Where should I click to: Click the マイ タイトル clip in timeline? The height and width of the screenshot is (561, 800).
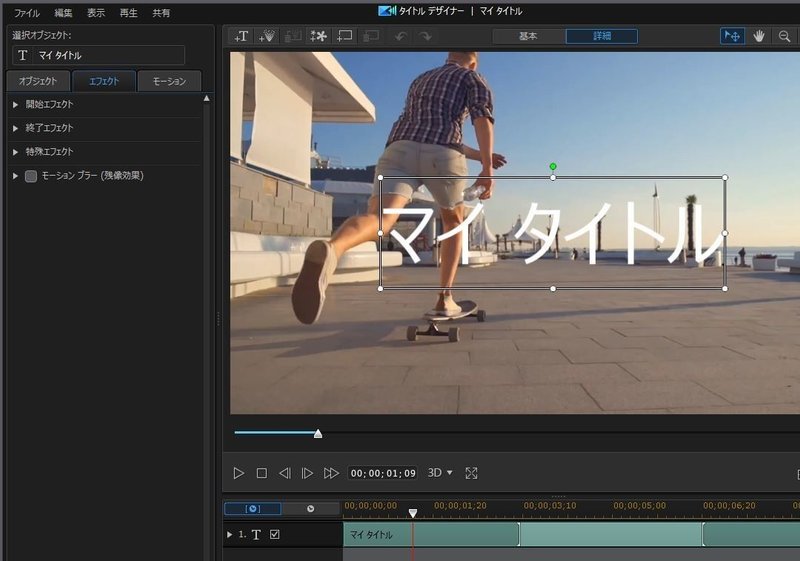click(431, 534)
